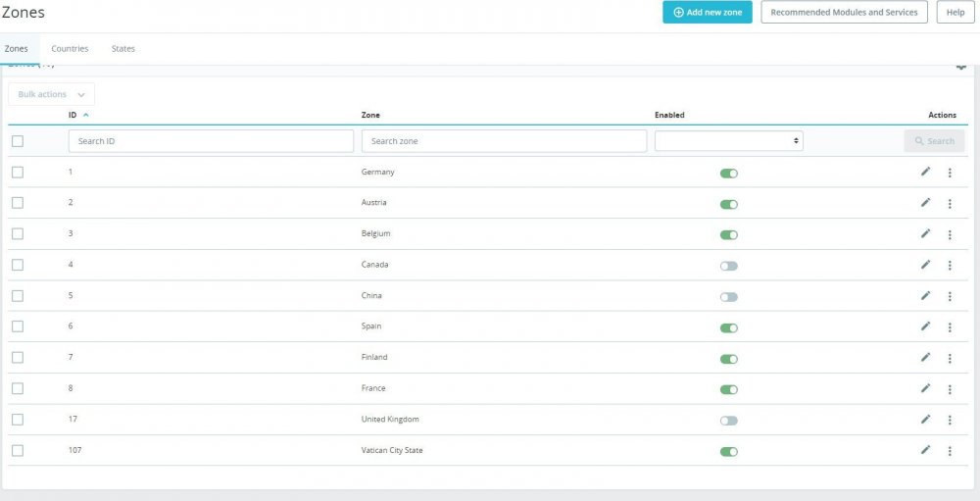The width and height of the screenshot is (980, 501).
Task: Open three-dot menu for Spain row
Action: (950, 327)
